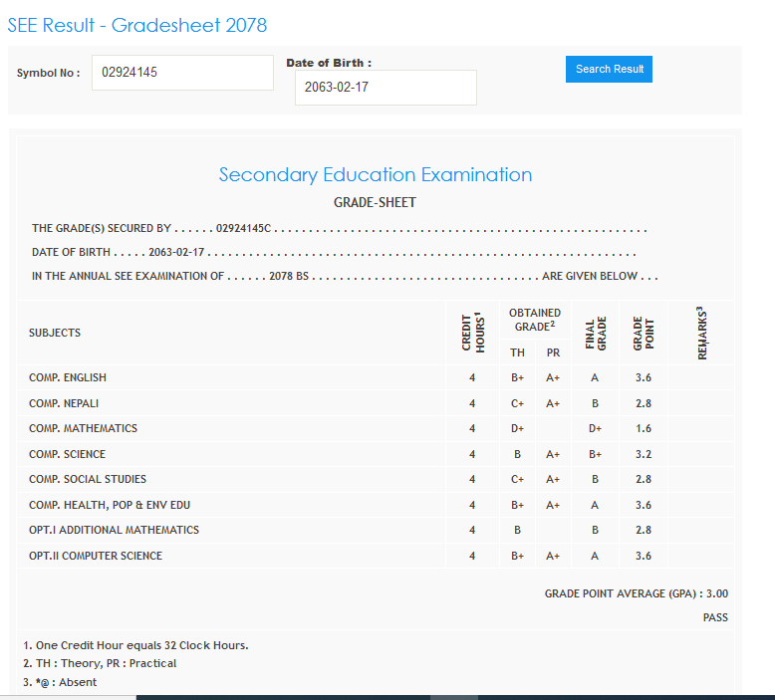The width and height of the screenshot is (775, 700).
Task: Select the COMP. MATHEMATICS subject row
Action: [x=83, y=429]
